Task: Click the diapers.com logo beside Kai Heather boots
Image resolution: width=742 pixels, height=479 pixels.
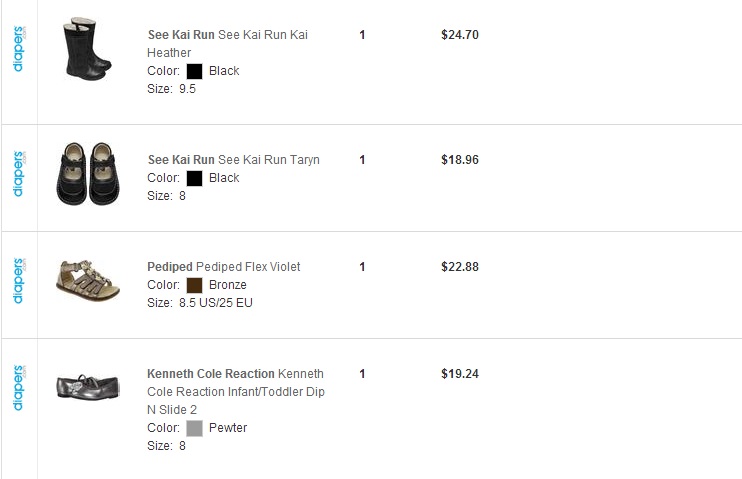Action: click(x=18, y=53)
